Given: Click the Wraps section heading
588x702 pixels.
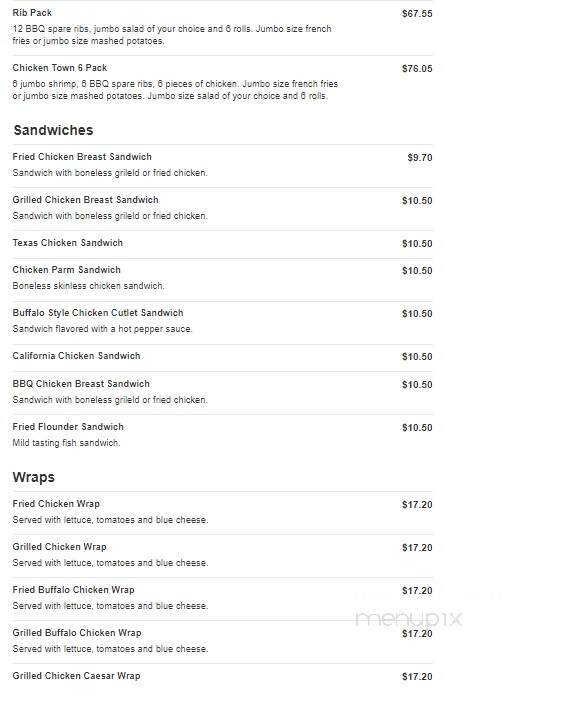Looking at the screenshot, I should (34, 477).
